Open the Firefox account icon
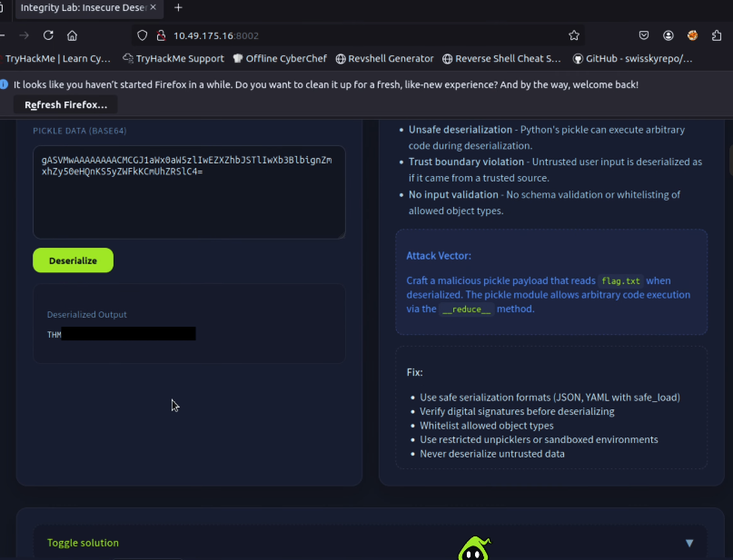Viewport: 733px width, 560px height. coord(668,34)
